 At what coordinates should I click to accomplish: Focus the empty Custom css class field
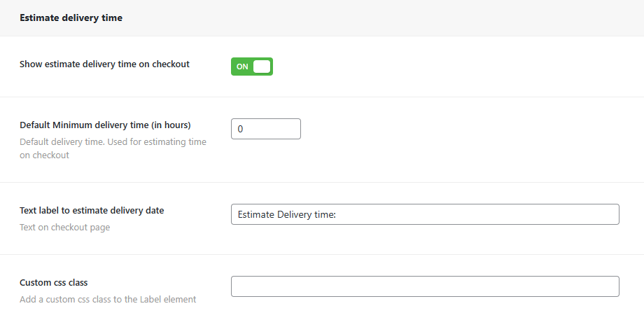(x=424, y=286)
